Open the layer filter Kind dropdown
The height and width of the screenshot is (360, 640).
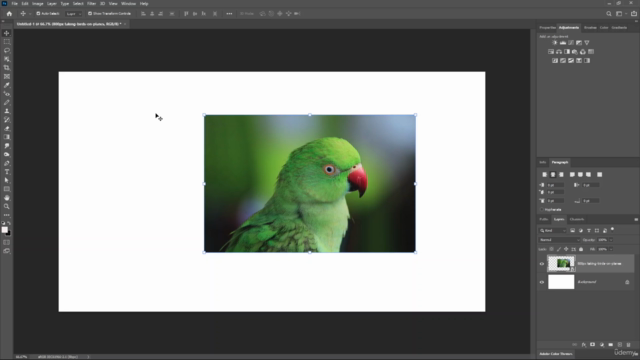(553, 231)
